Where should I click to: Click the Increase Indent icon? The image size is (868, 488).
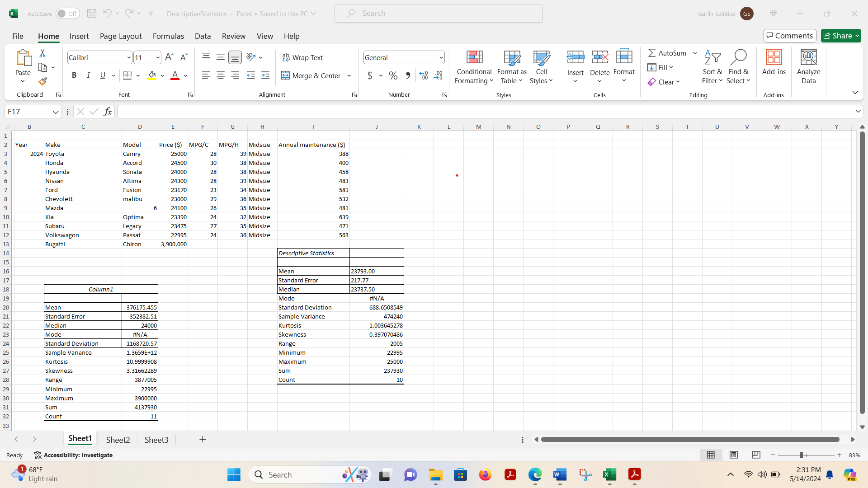(265, 75)
